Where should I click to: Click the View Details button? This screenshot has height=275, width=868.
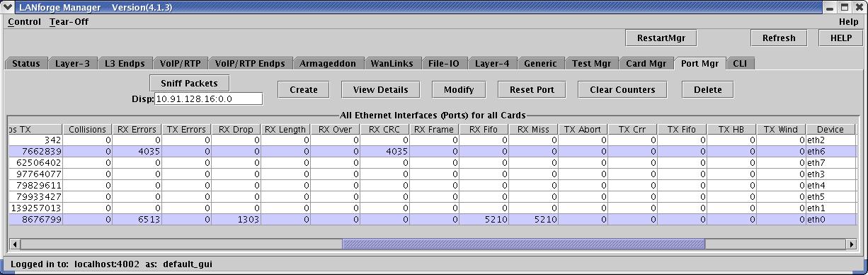tap(381, 89)
